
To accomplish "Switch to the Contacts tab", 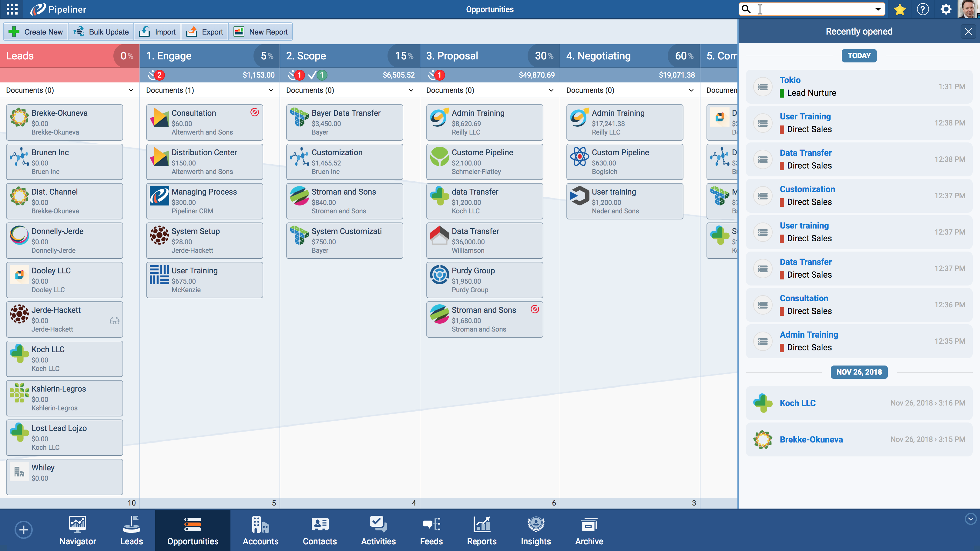I will click(320, 530).
